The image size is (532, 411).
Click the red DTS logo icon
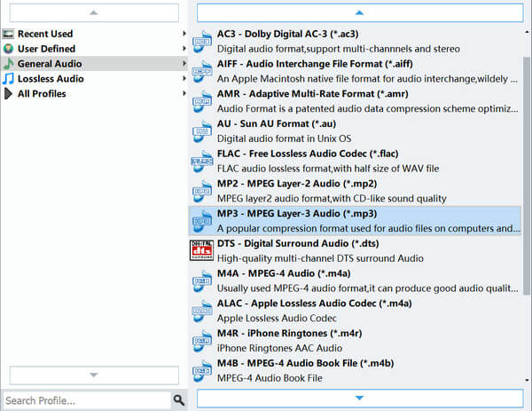point(201,250)
